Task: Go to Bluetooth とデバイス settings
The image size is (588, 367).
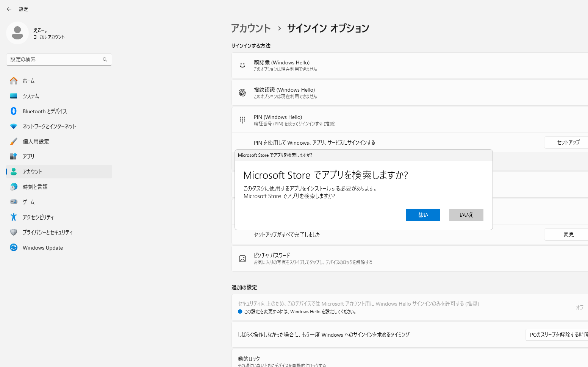Action: pyautogui.click(x=59, y=111)
